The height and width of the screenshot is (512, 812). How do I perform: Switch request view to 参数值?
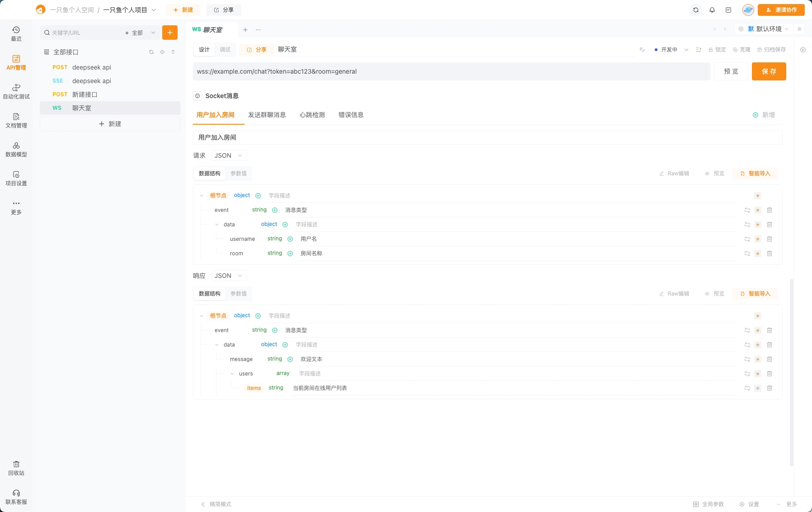tap(239, 174)
